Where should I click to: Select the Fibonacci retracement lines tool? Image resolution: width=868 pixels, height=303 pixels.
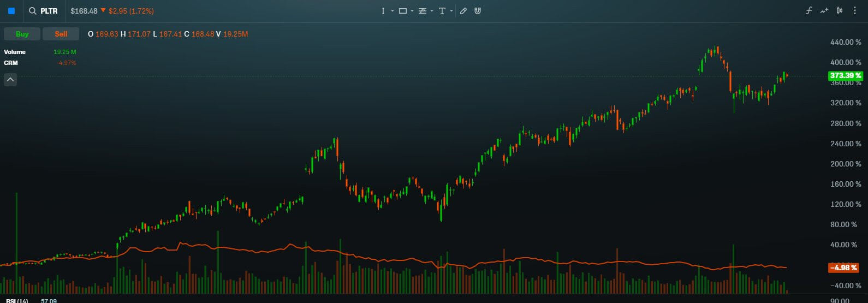[422, 11]
